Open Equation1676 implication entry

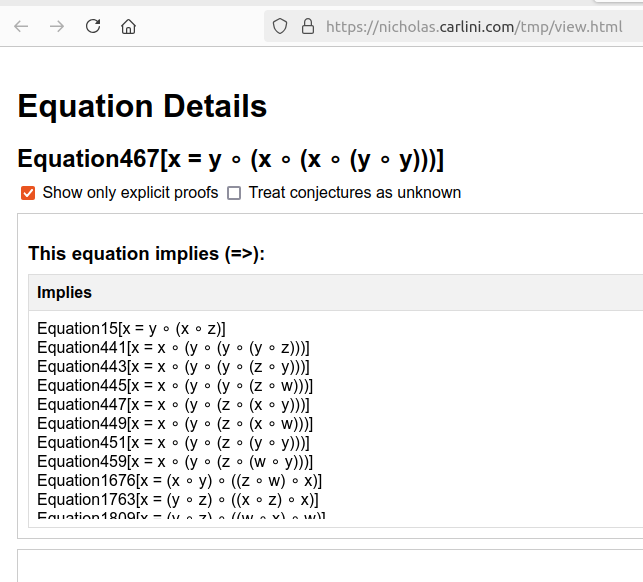tap(180, 480)
